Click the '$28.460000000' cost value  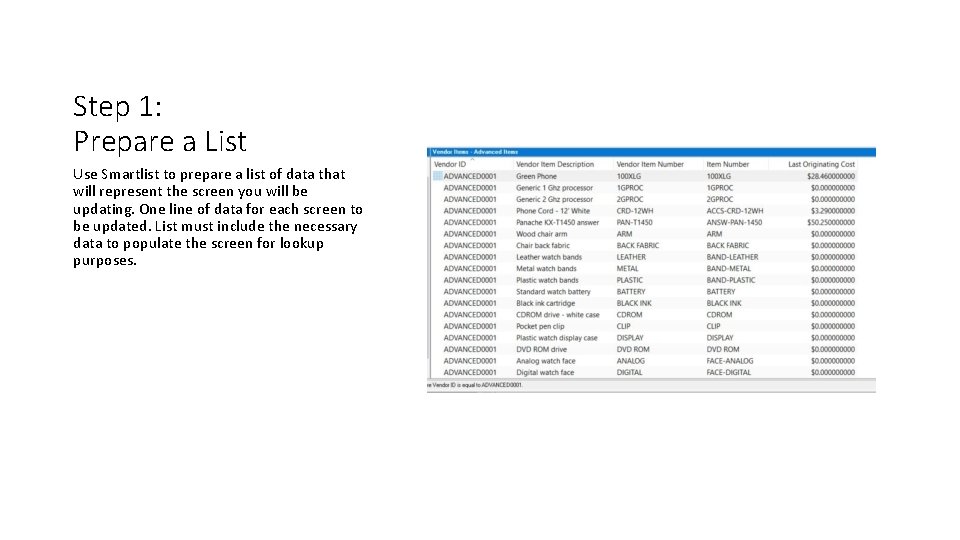pos(831,176)
